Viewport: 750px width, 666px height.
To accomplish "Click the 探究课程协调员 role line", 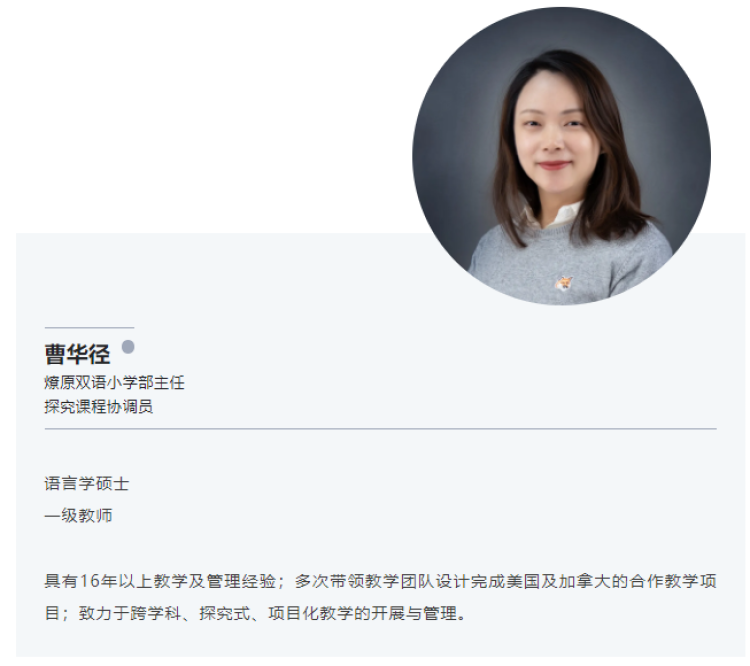I will [99, 407].
